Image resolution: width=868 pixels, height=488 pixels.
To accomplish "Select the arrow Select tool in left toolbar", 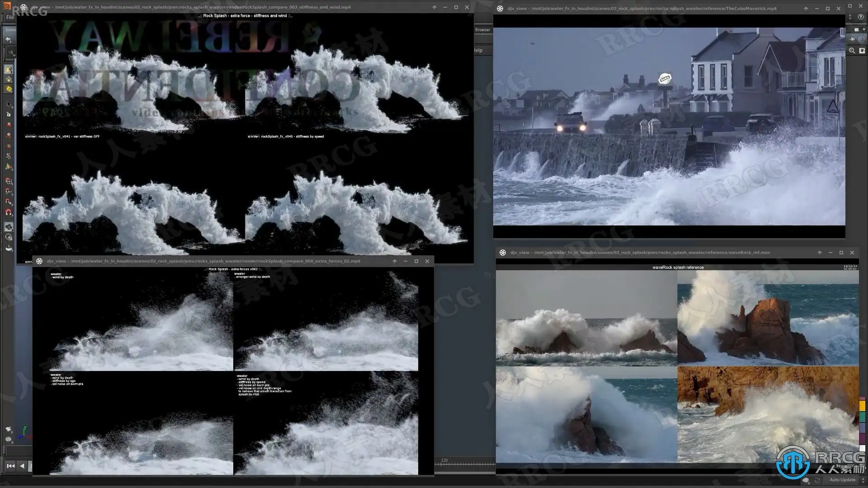I will point(9,104).
